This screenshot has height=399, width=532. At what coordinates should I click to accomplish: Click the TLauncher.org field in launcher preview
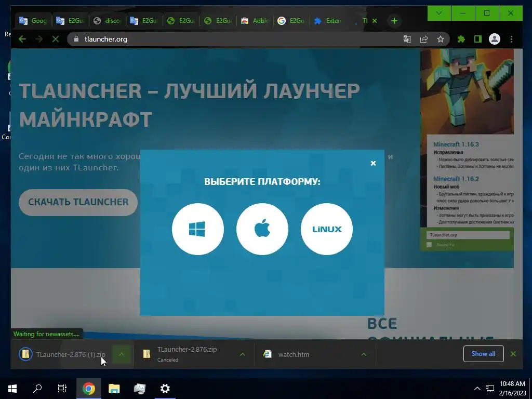[x=468, y=235]
